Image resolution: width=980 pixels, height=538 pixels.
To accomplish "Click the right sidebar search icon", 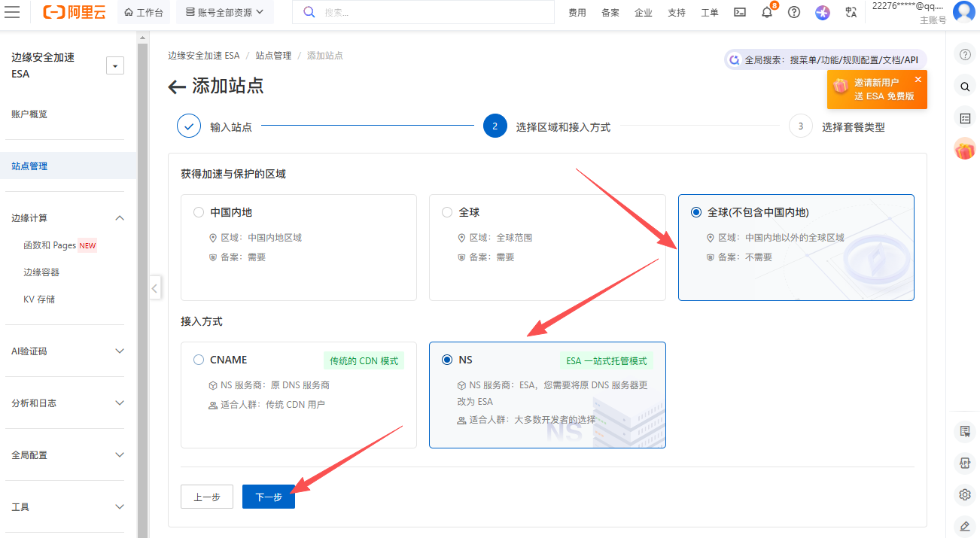I will point(964,87).
